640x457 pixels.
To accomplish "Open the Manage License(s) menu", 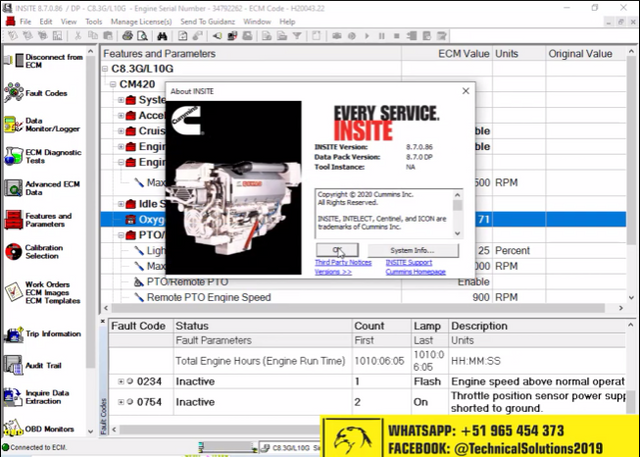I will pyautogui.click(x=139, y=20).
